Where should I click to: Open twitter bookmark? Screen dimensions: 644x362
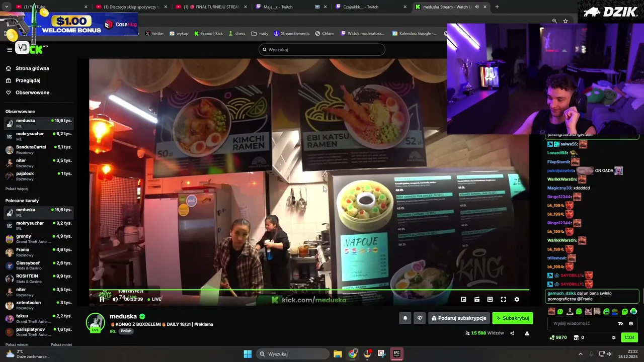[154, 34]
